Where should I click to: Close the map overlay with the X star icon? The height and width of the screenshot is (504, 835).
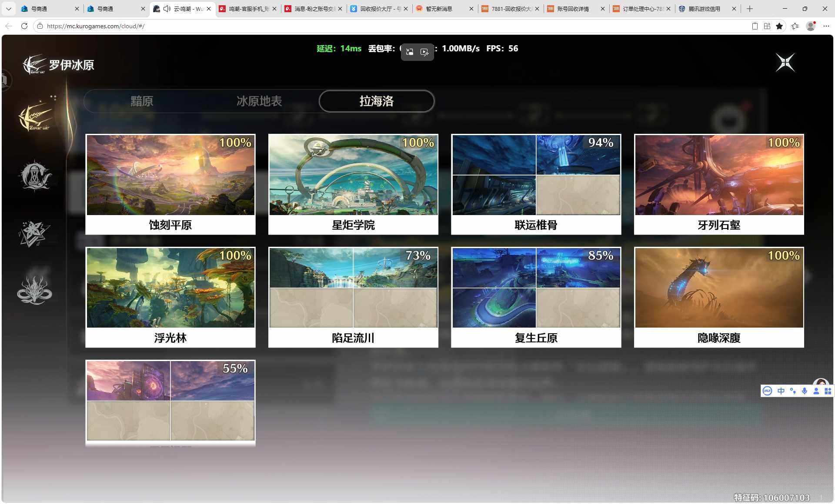785,63
